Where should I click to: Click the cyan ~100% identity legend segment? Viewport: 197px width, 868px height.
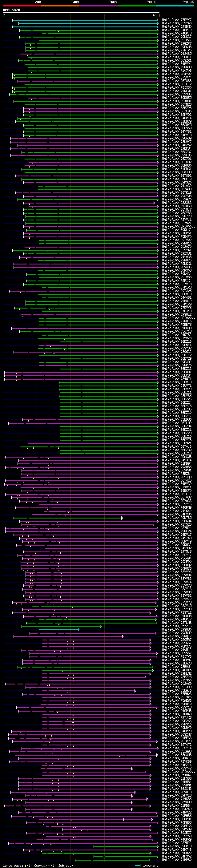click(175, 6)
